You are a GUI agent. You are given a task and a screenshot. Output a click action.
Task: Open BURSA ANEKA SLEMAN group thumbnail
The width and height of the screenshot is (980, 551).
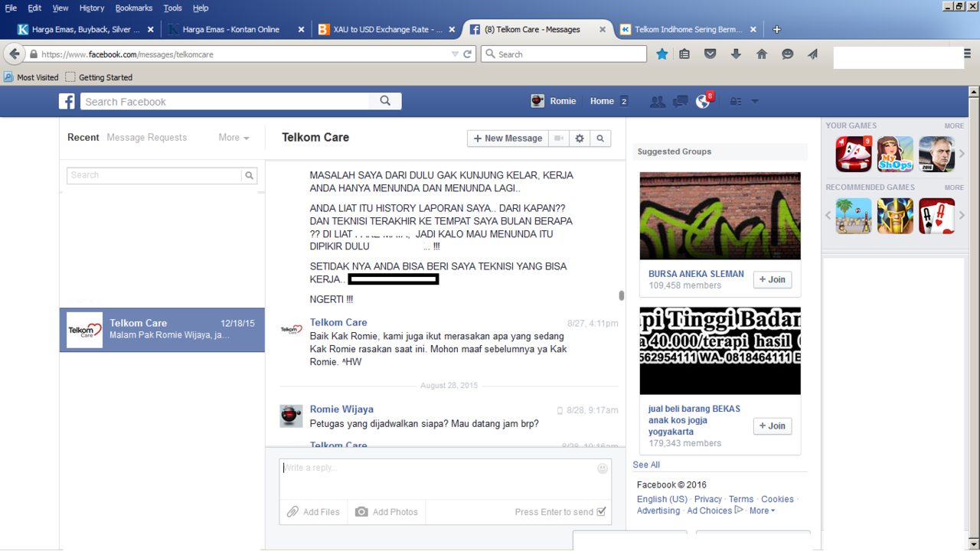point(720,216)
